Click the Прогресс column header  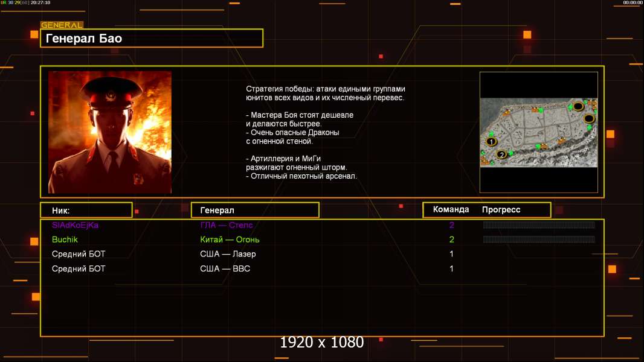(x=501, y=210)
